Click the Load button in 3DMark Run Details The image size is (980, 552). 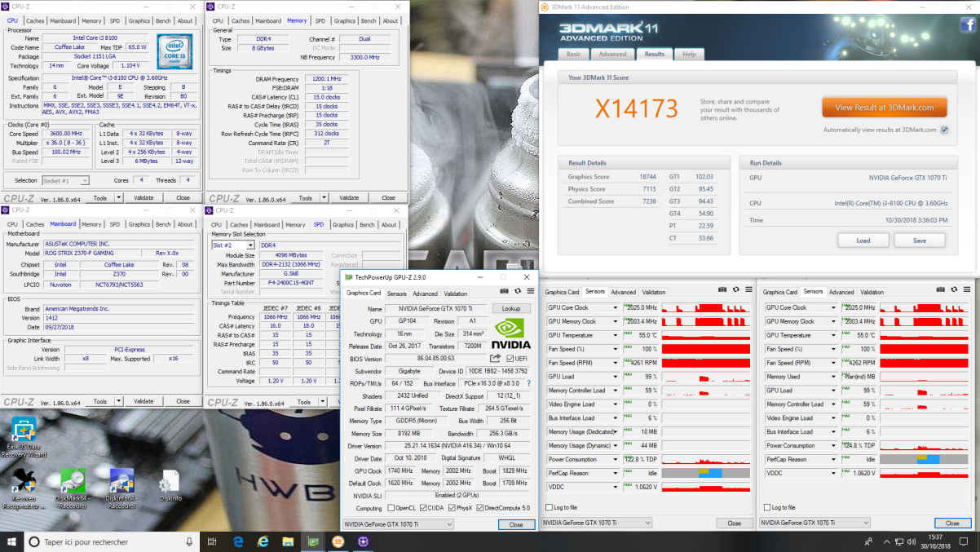click(x=863, y=241)
